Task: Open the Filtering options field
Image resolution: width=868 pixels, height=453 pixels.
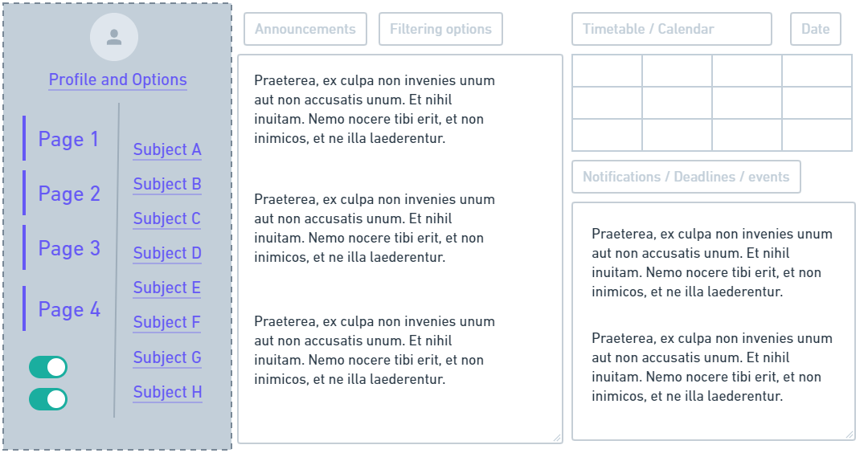Action: [x=440, y=29]
